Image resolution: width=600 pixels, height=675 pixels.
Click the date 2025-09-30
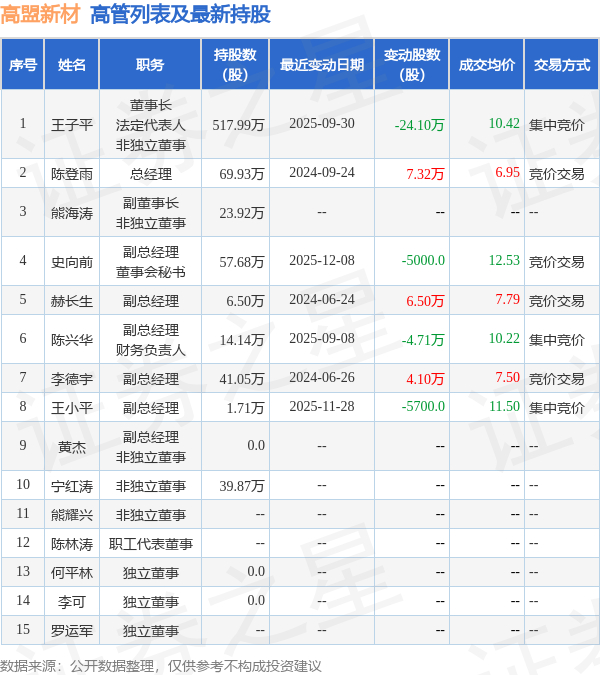click(322, 124)
